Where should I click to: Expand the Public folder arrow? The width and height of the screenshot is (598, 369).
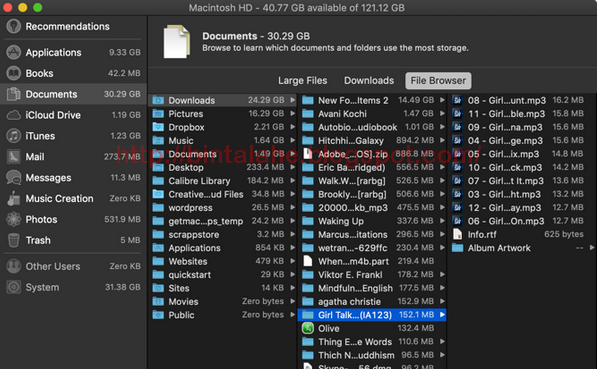click(293, 314)
